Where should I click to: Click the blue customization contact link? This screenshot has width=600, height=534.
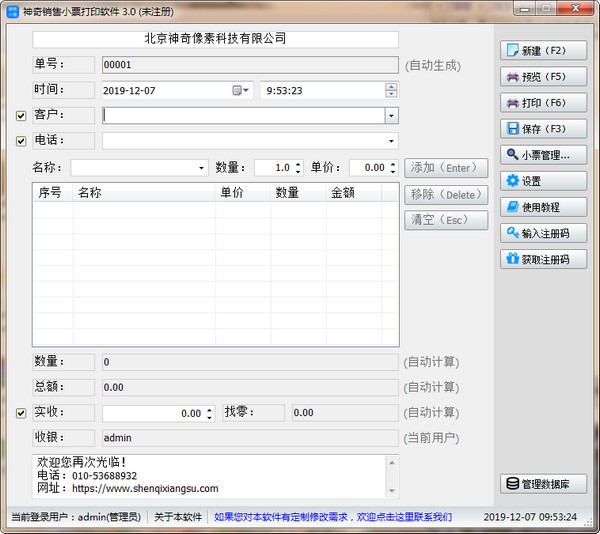pos(332,517)
